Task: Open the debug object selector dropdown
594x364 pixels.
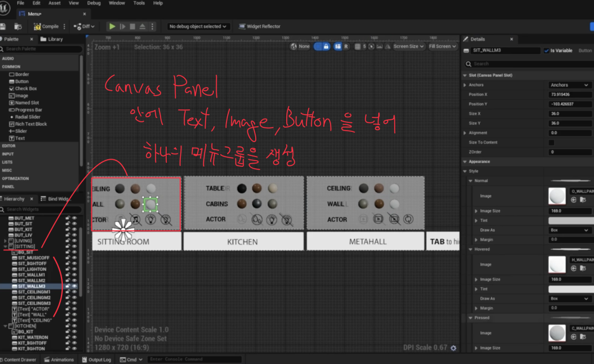Action: (x=197, y=27)
